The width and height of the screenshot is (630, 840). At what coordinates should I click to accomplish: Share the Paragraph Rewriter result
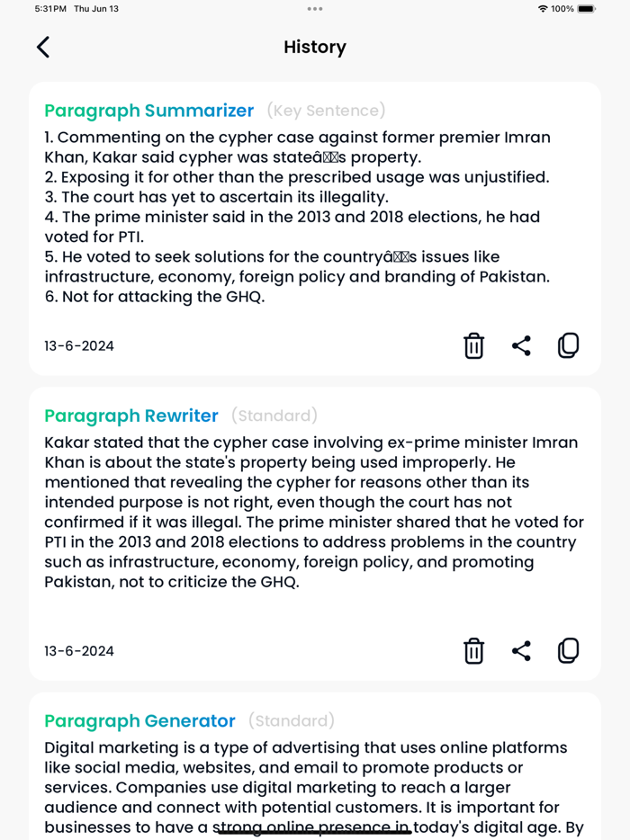[521, 650]
